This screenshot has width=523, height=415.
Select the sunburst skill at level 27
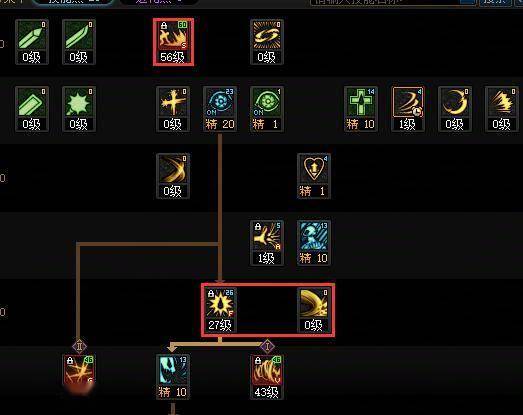point(220,310)
